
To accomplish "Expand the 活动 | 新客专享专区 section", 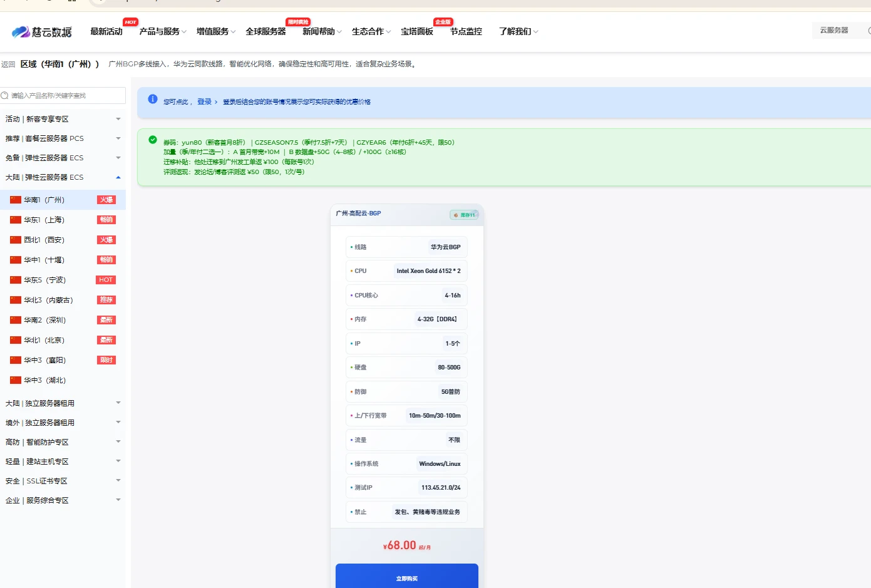I will [x=118, y=119].
